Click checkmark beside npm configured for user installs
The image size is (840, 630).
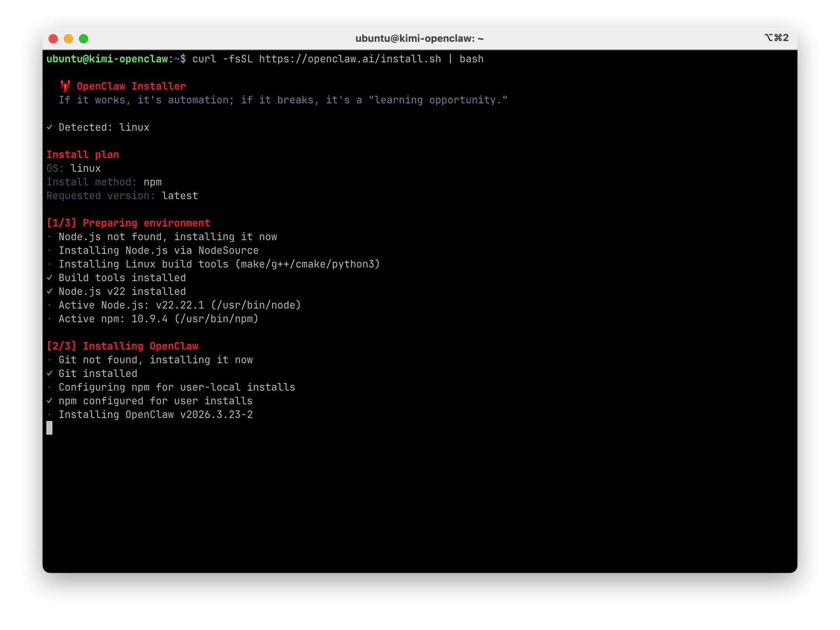coord(50,401)
